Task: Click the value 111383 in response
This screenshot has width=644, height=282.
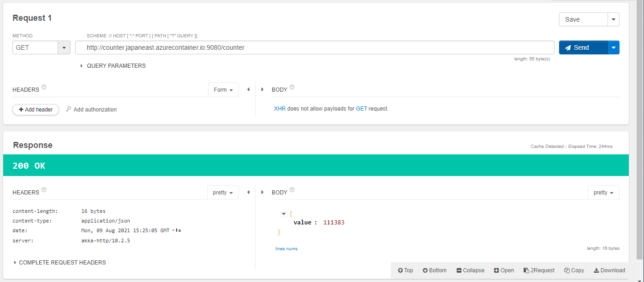Action: tap(334, 223)
